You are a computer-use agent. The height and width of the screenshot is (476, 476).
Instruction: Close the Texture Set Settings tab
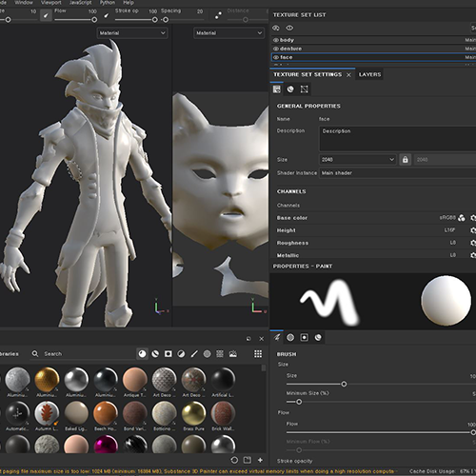click(348, 75)
